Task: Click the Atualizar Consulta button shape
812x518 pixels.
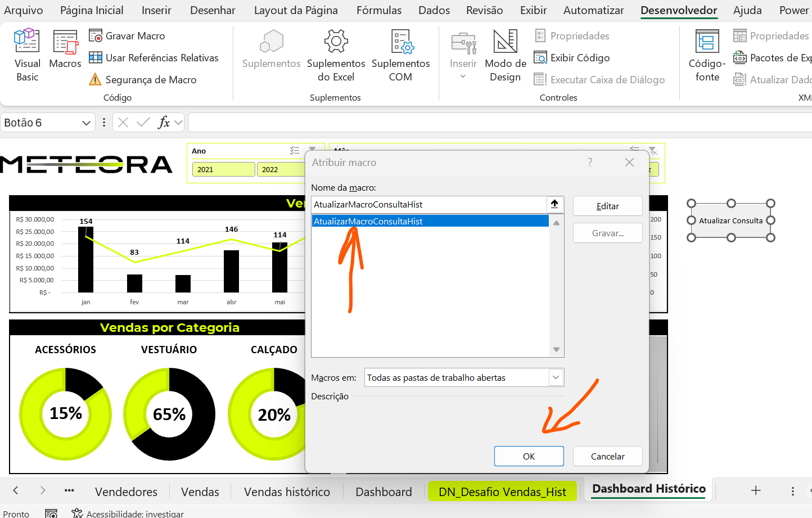Action: 730,220
